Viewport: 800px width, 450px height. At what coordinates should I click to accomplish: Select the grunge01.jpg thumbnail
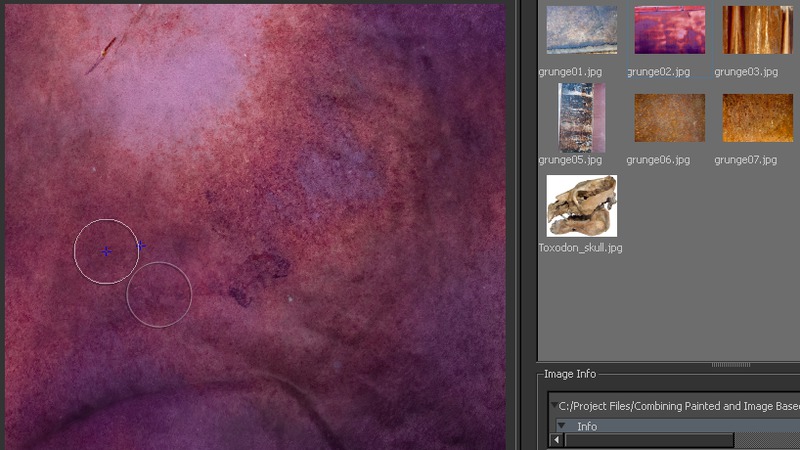point(582,30)
